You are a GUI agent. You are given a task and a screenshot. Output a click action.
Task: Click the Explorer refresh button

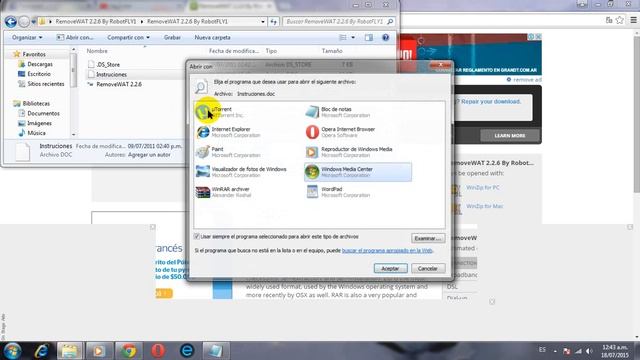click(x=273, y=22)
